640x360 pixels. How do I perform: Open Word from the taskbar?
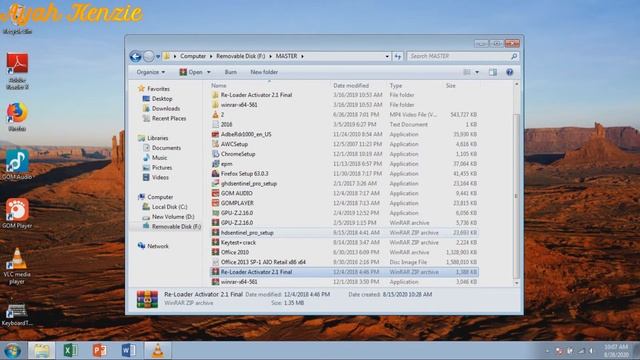click(129, 351)
